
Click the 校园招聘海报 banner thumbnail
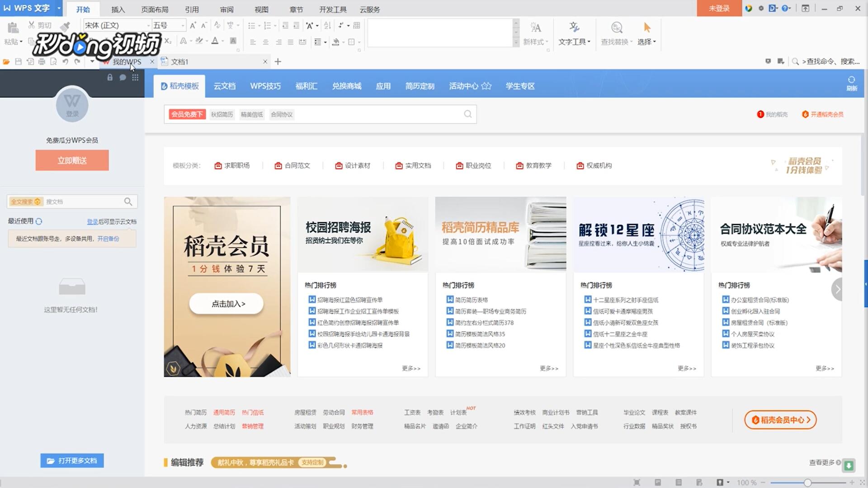click(x=363, y=234)
